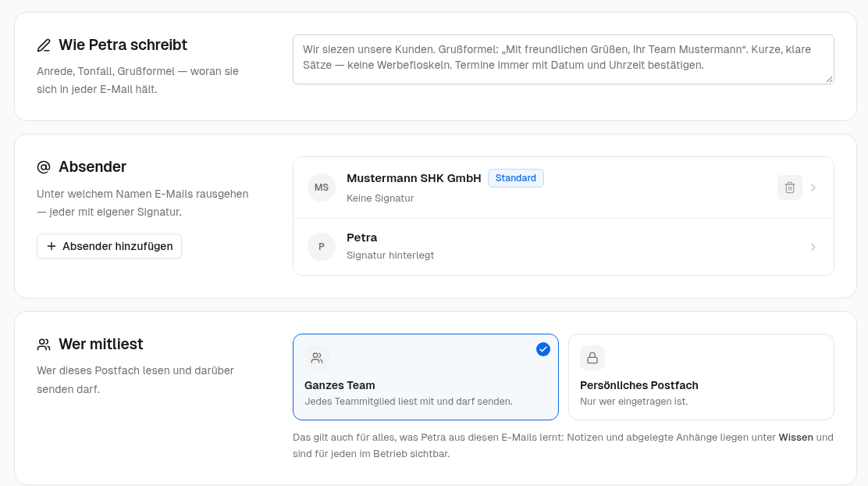Viewport: 868px width, 486px height.
Task: Add a new sender with Absender hinzufügen
Action: coord(109,246)
